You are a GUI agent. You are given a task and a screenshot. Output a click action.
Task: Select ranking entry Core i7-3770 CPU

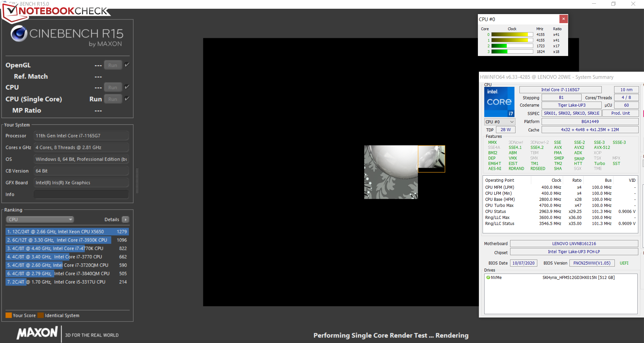pyautogui.click(x=67, y=257)
